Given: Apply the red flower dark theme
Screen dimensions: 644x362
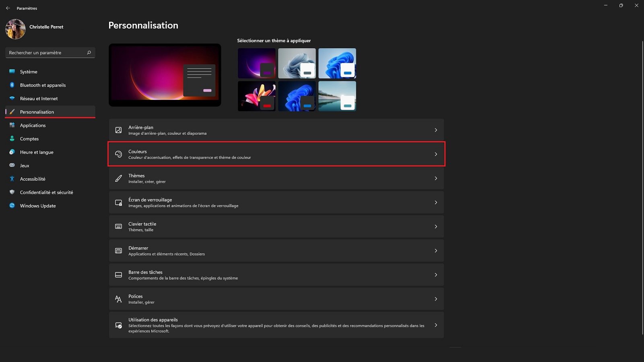Looking at the screenshot, I should tap(256, 96).
